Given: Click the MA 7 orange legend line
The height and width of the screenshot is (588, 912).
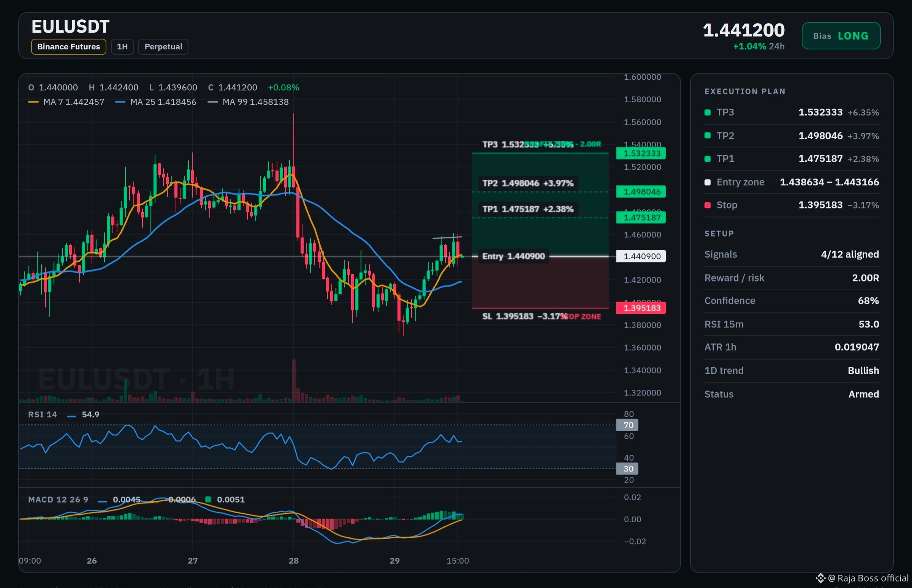Looking at the screenshot, I should (x=33, y=102).
